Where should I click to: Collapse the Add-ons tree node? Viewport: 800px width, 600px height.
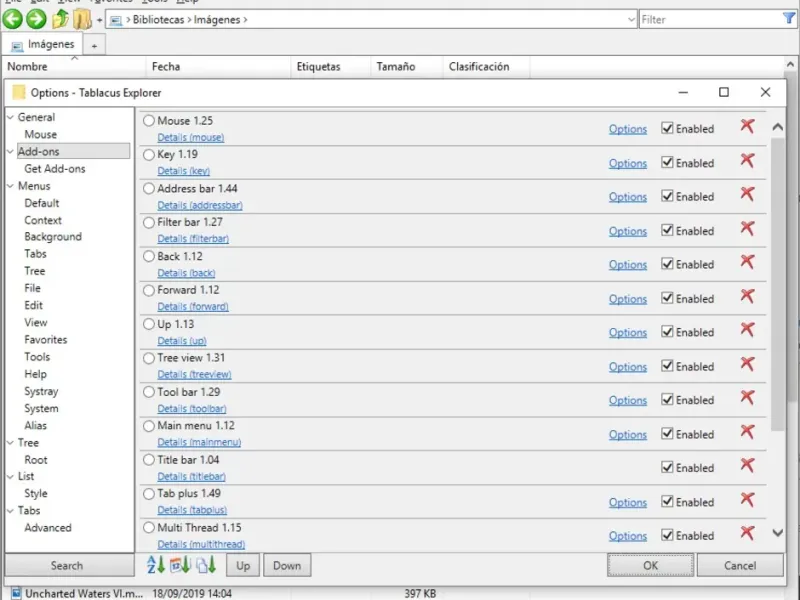10,152
